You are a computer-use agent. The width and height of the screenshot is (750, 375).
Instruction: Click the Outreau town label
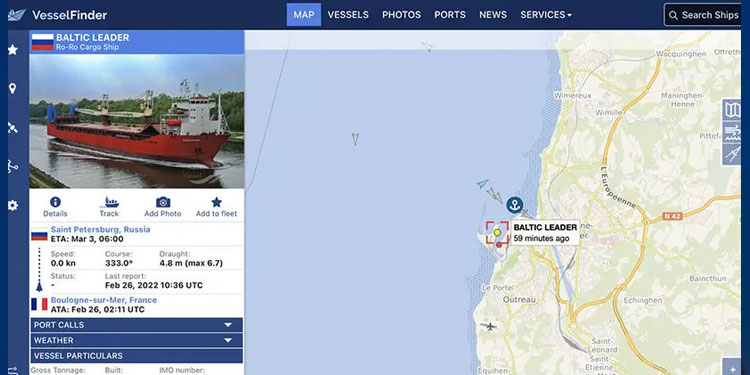coord(520,299)
